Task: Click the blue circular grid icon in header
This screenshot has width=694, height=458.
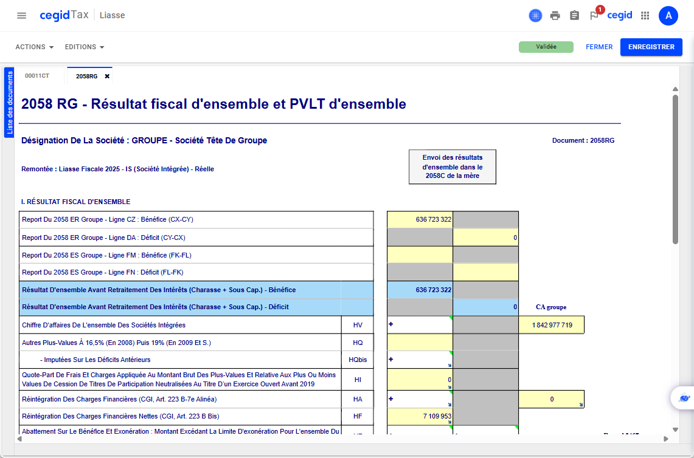Action: [x=535, y=15]
